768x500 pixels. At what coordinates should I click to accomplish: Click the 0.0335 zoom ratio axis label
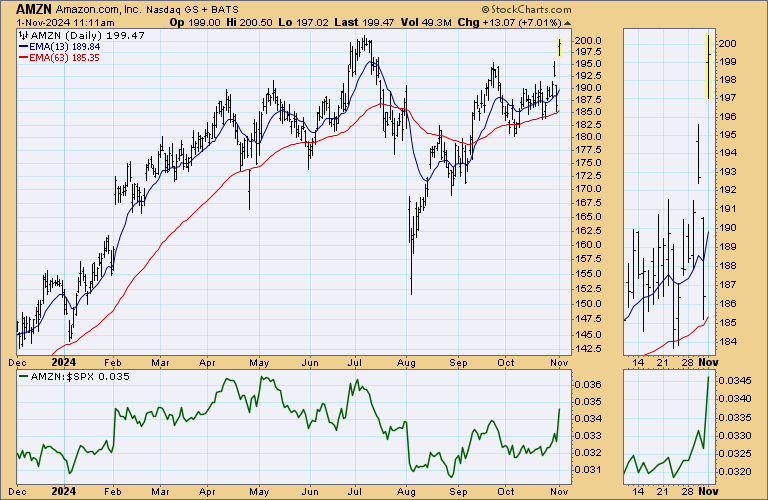click(x=735, y=417)
